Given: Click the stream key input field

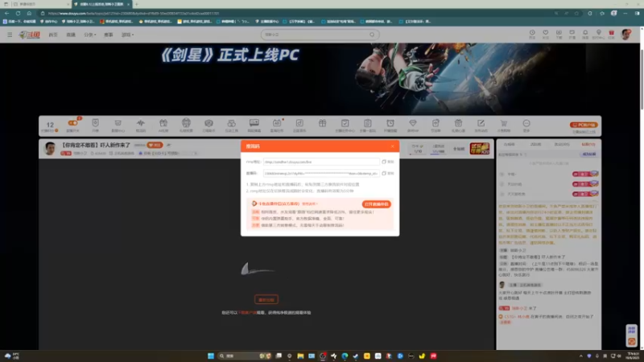Looking at the screenshot, I should [x=321, y=173].
